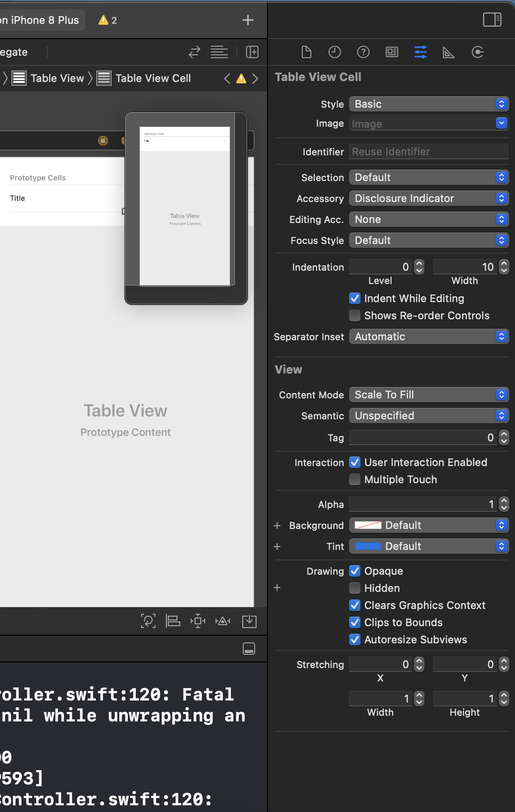Open the Image combo box dropdown
The width and height of the screenshot is (515, 812).
[x=502, y=123]
